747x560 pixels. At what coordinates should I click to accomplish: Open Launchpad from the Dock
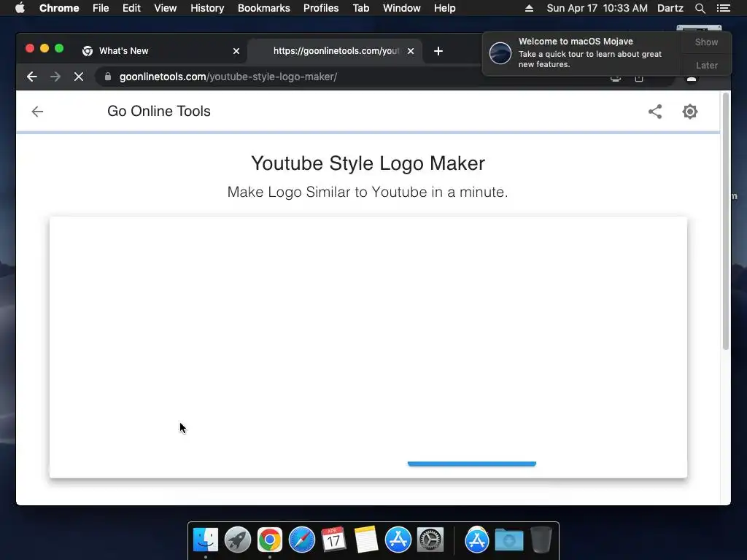pyautogui.click(x=237, y=540)
